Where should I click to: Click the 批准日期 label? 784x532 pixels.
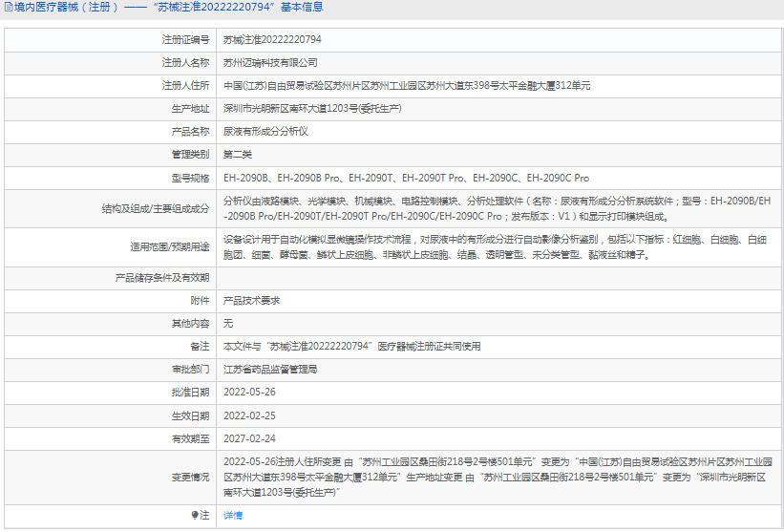coord(190,393)
